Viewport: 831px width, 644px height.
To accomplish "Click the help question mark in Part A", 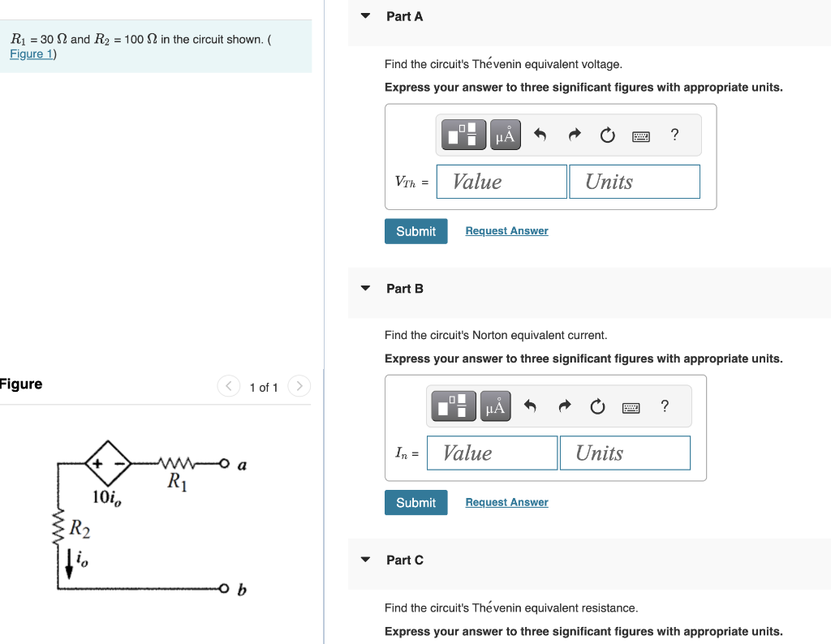I will pyautogui.click(x=674, y=135).
